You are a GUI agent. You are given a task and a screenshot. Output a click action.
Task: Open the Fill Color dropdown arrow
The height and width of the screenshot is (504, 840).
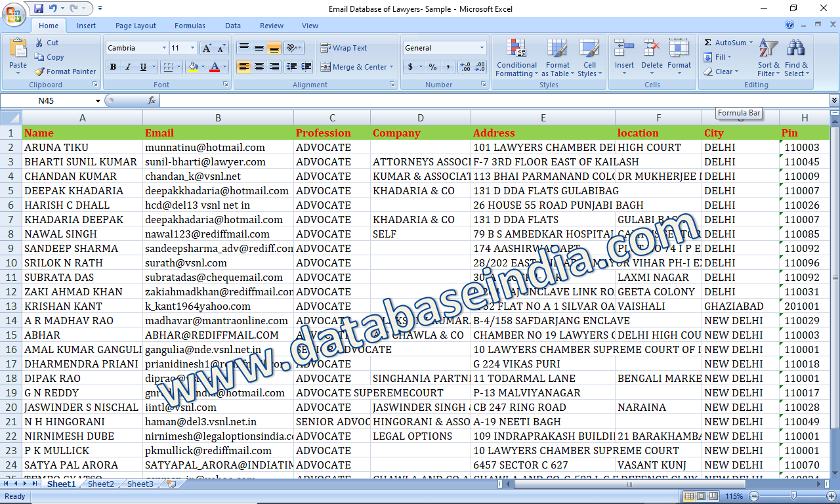[x=205, y=67]
